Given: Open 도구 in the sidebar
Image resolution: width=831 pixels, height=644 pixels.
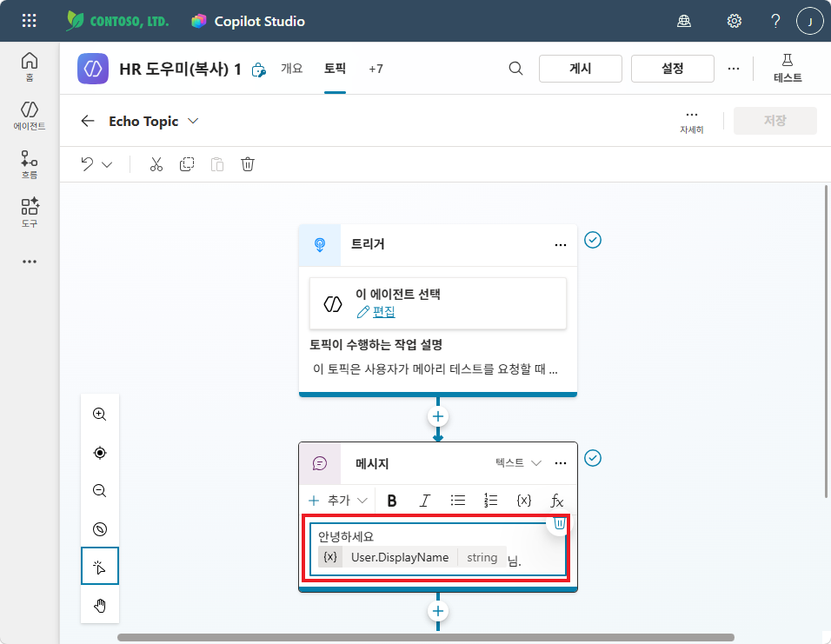Looking at the screenshot, I should (30, 212).
